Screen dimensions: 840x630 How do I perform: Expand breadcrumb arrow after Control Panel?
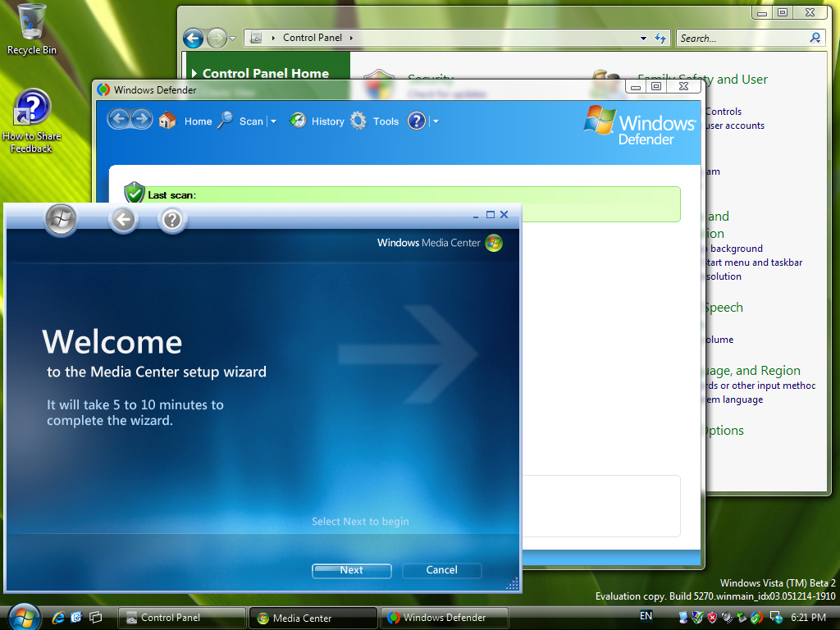pos(351,38)
